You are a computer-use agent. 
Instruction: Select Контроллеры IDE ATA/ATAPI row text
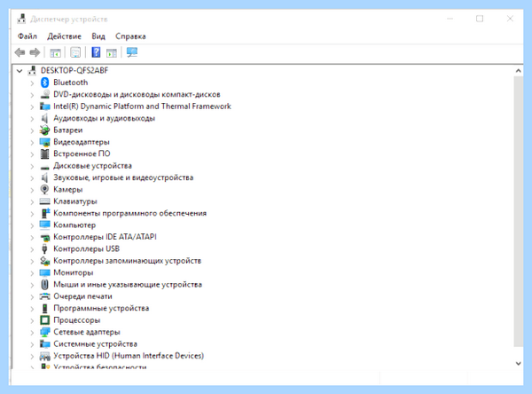[x=105, y=237]
